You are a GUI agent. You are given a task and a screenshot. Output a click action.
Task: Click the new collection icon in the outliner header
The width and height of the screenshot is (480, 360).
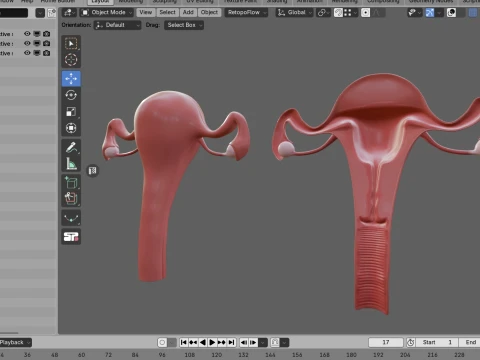click(x=52, y=13)
